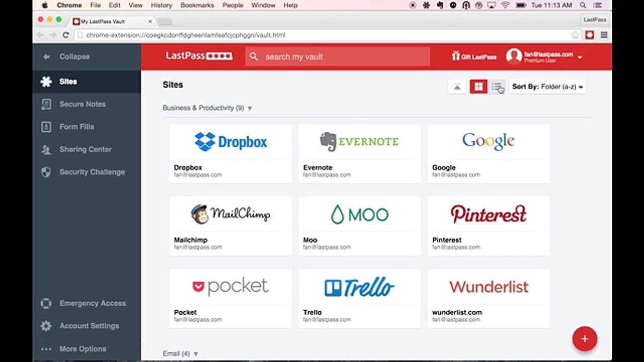Open the View menu
Viewport: 644px width, 362px height.
(136, 5)
